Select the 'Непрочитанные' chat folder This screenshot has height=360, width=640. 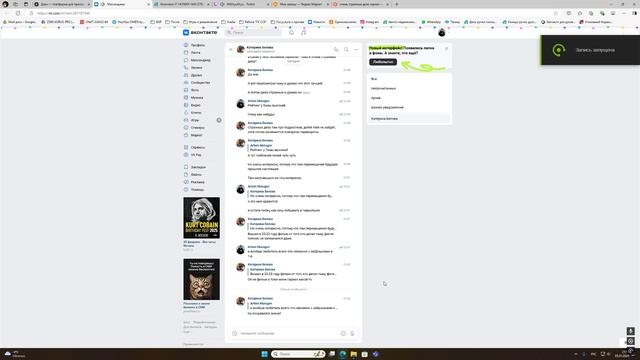(409, 88)
